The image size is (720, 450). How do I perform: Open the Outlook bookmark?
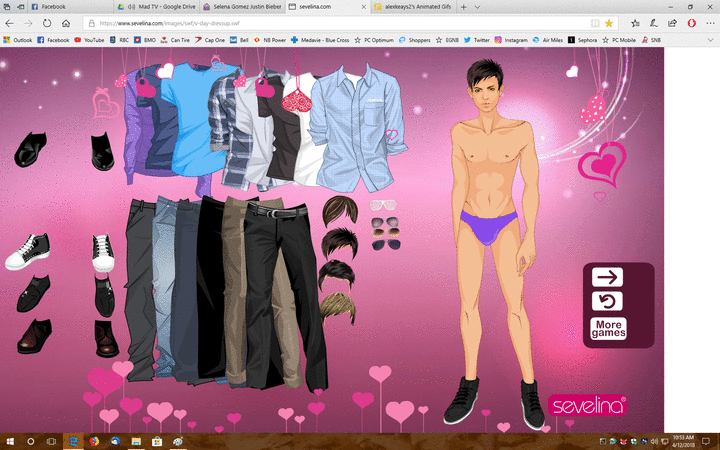click(18, 40)
